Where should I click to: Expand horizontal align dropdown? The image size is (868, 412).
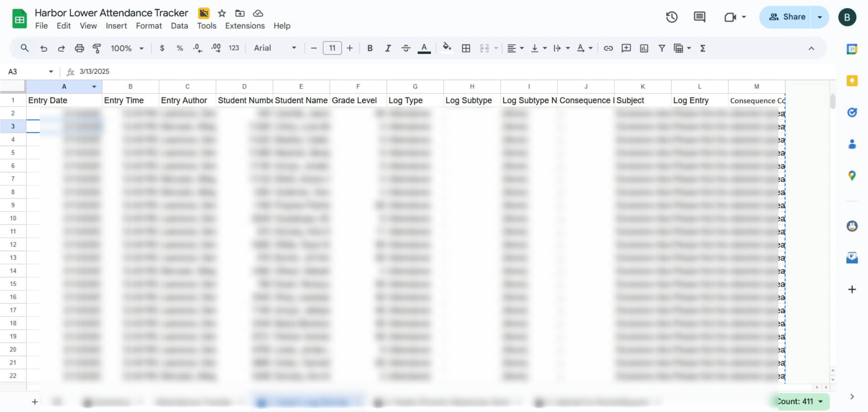[522, 48]
